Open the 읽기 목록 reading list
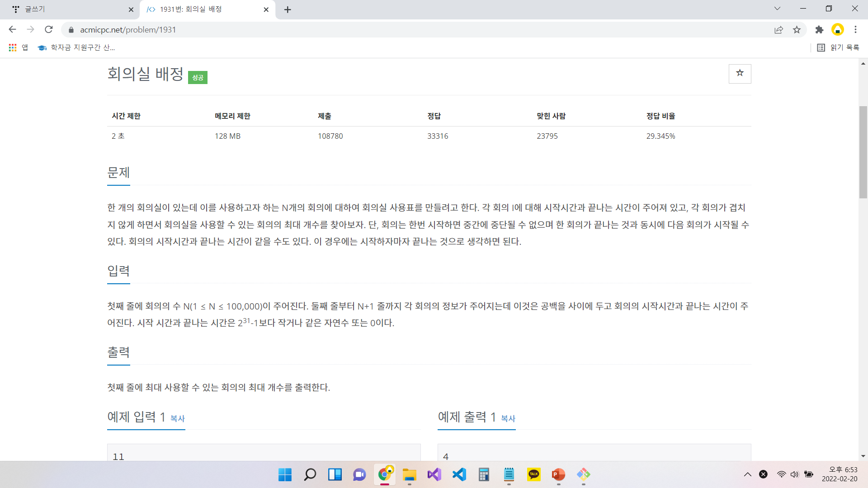 pos(839,47)
